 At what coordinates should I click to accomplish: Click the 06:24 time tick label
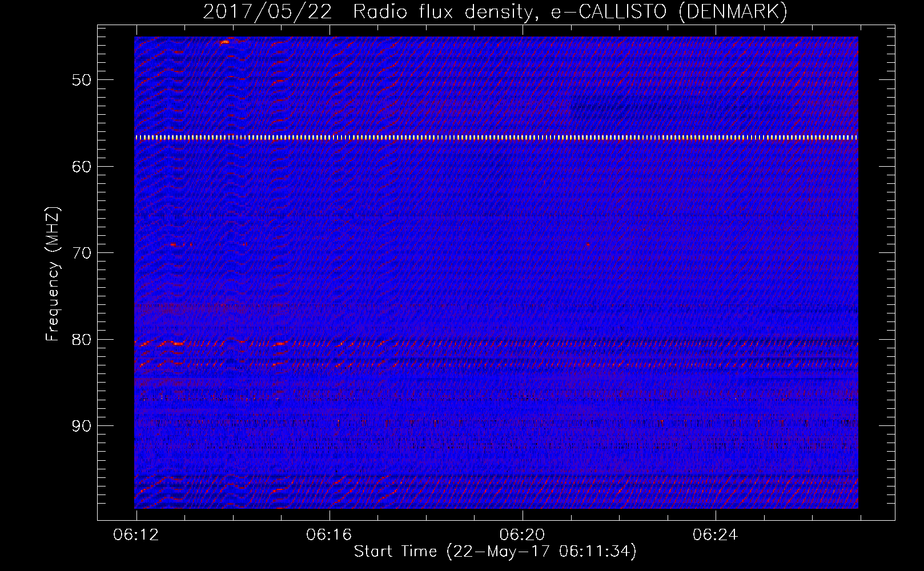715,535
